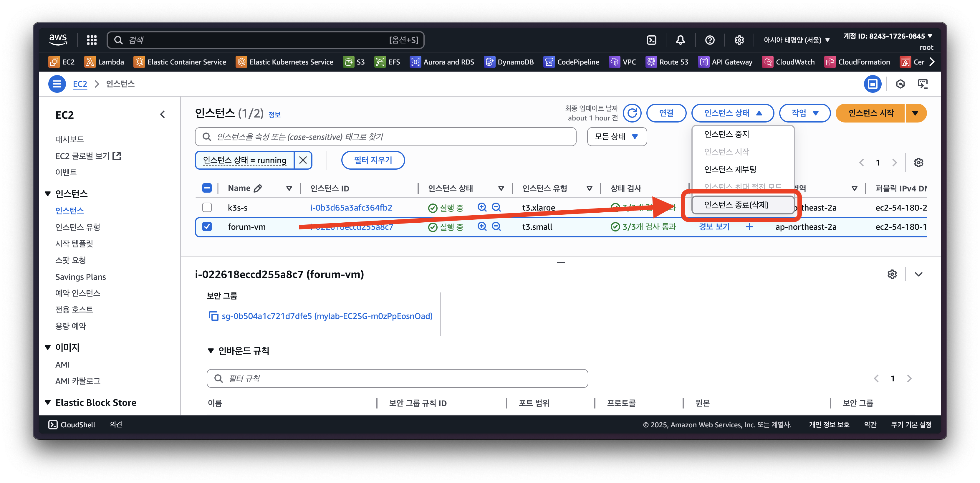Open API Gateway shortcut
980x483 pixels.
coord(726,62)
